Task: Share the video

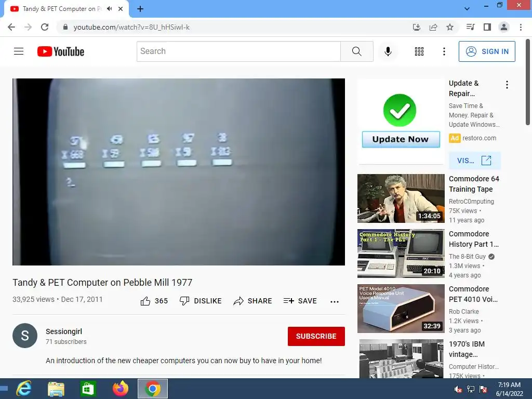Action: 252,301
